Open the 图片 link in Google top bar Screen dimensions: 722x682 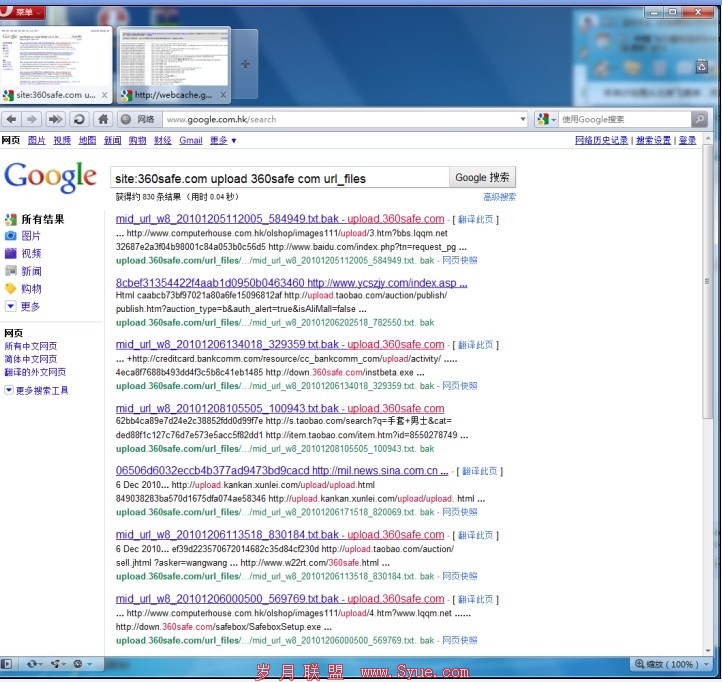tap(36, 140)
